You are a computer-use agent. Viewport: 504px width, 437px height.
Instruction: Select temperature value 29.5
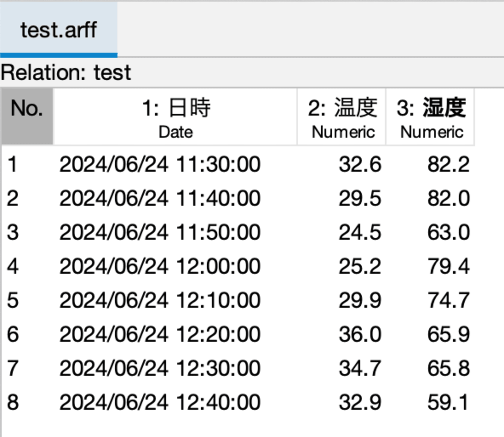point(341,198)
